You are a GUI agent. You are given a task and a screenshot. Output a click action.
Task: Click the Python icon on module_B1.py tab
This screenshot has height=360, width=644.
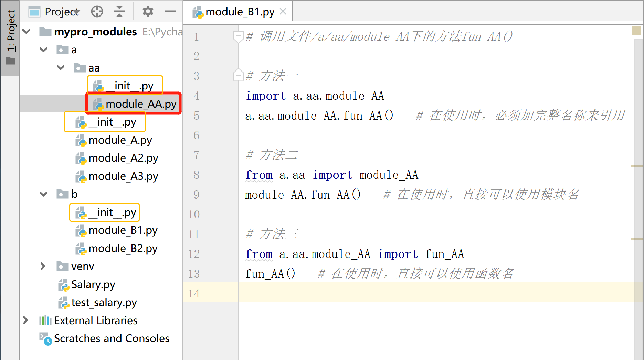click(198, 11)
